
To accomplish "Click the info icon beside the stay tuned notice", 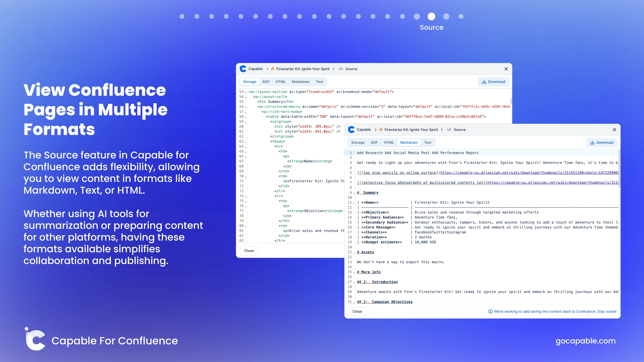I will 490,311.
